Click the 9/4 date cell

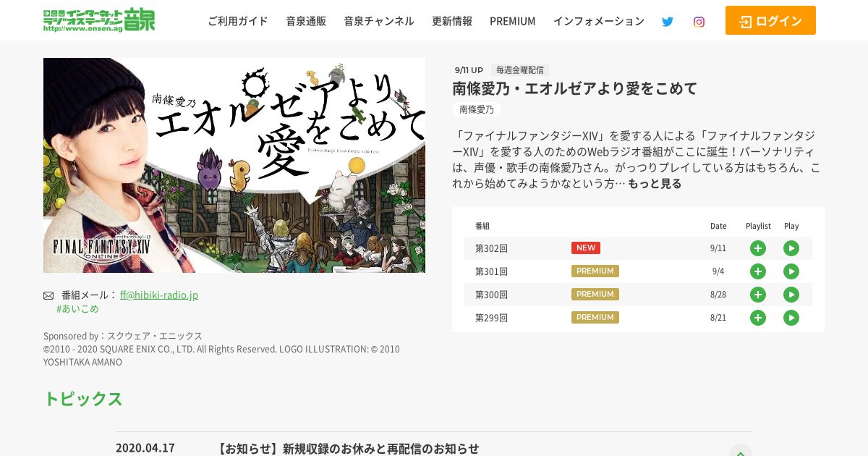coord(718,271)
